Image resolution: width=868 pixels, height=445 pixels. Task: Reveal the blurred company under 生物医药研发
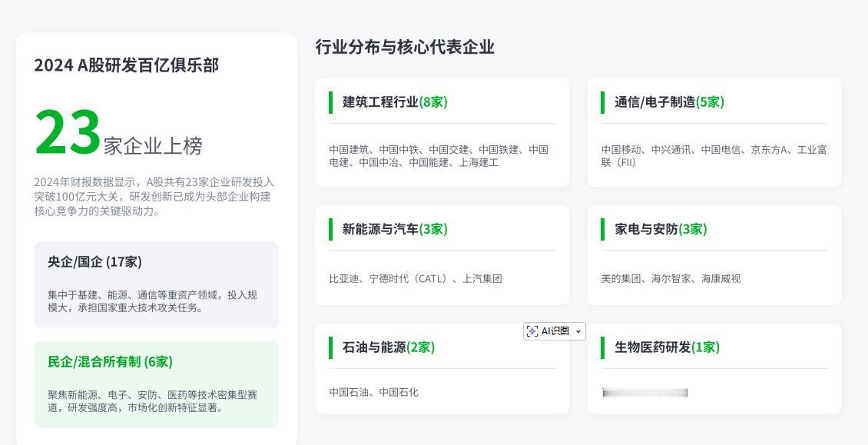645,392
